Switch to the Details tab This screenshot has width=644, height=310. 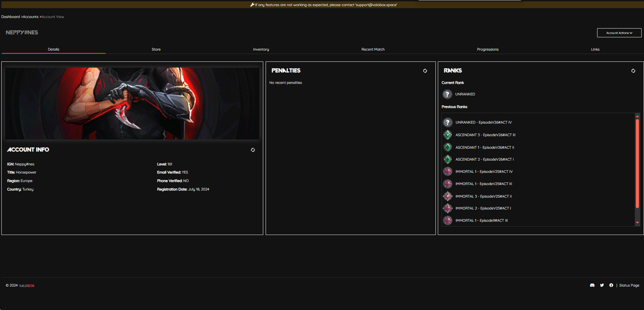click(x=54, y=50)
